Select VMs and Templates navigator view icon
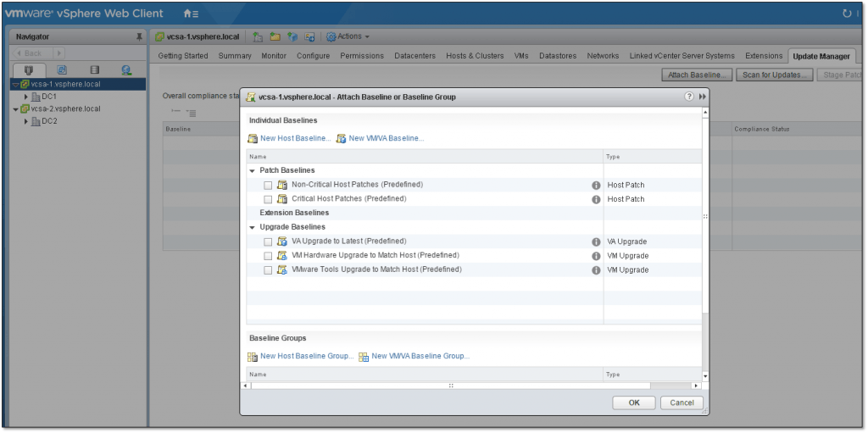 click(x=62, y=70)
